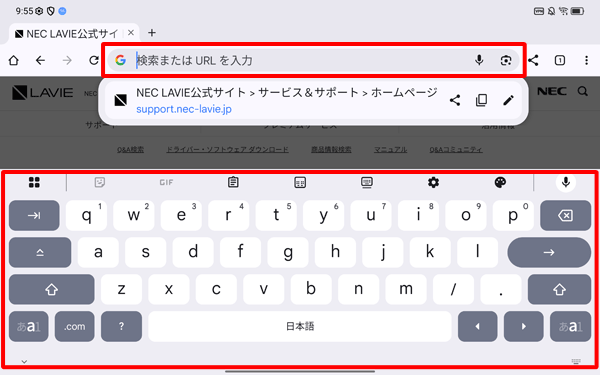
Task: Share the suggested support.nec-lavie.jp URL
Action: tap(455, 100)
